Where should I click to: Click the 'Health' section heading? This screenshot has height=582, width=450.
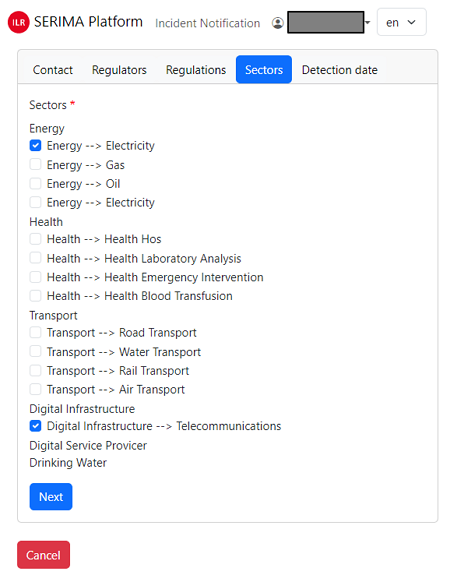[46, 222]
